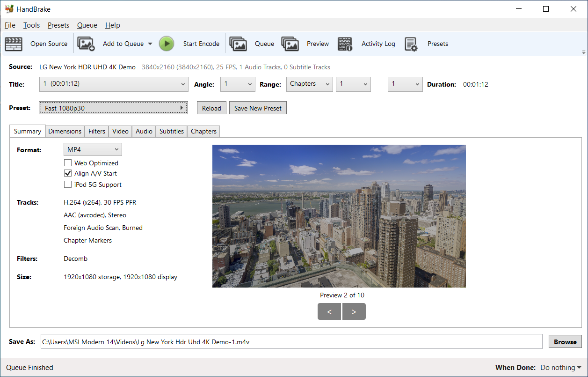Click the Presets toolbar icon
Image resolution: width=588 pixels, height=377 pixels.
pyautogui.click(x=411, y=44)
